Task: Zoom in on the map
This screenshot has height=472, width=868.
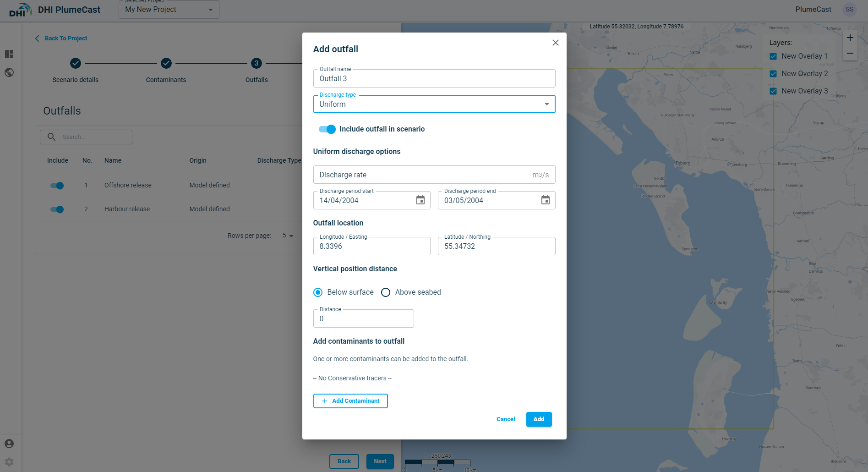Action: pyautogui.click(x=850, y=38)
